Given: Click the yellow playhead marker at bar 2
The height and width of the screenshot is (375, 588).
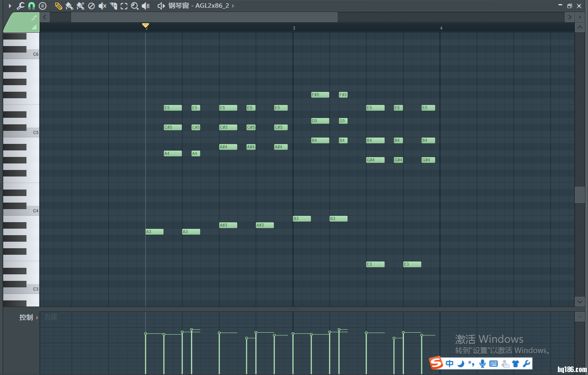Looking at the screenshot, I should pyautogui.click(x=145, y=26).
